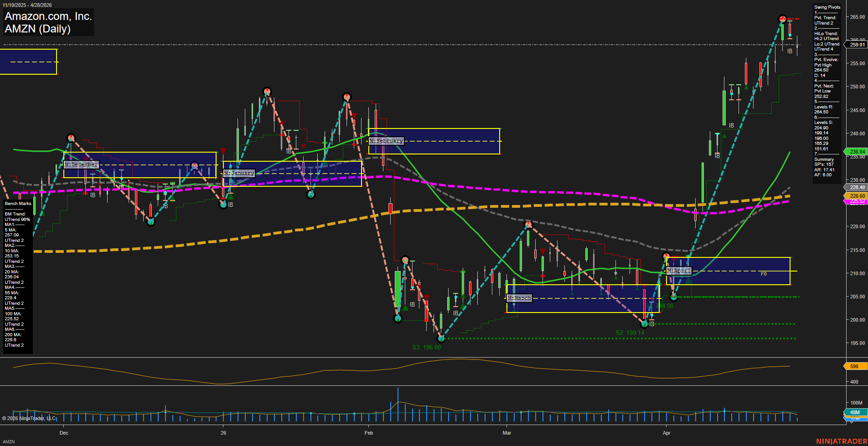Click the F0 label in the April box
Viewport: 868px width, 446px height.
tap(764, 274)
